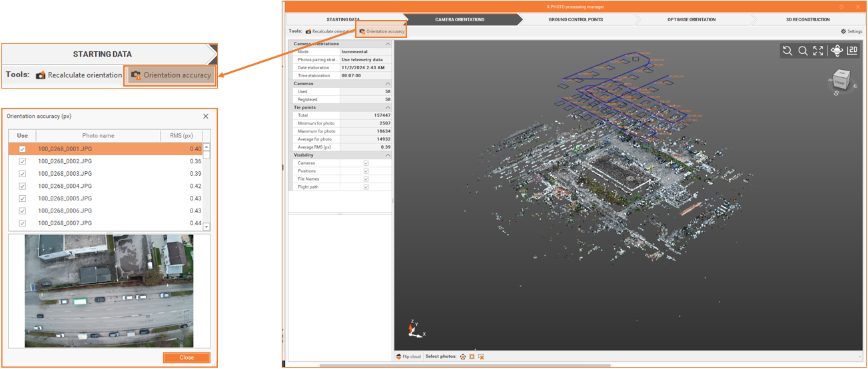Viewport: 868px width, 369px height.
Task: Click the deselect photos icon with X
Action: pos(481,357)
